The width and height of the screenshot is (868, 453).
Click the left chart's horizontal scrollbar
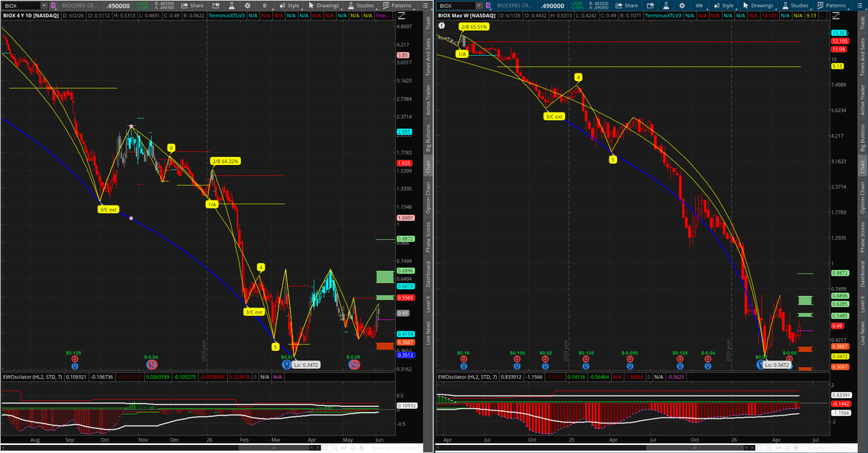[161, 448]
